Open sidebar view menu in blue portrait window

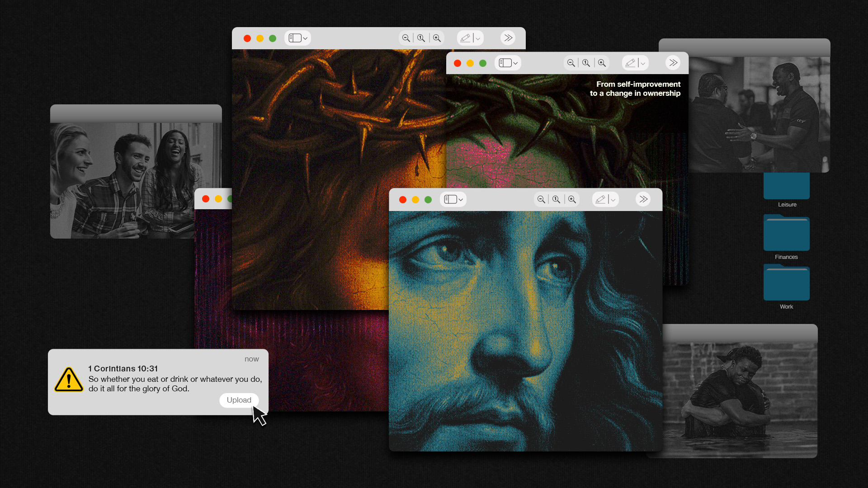pos(453,199)
